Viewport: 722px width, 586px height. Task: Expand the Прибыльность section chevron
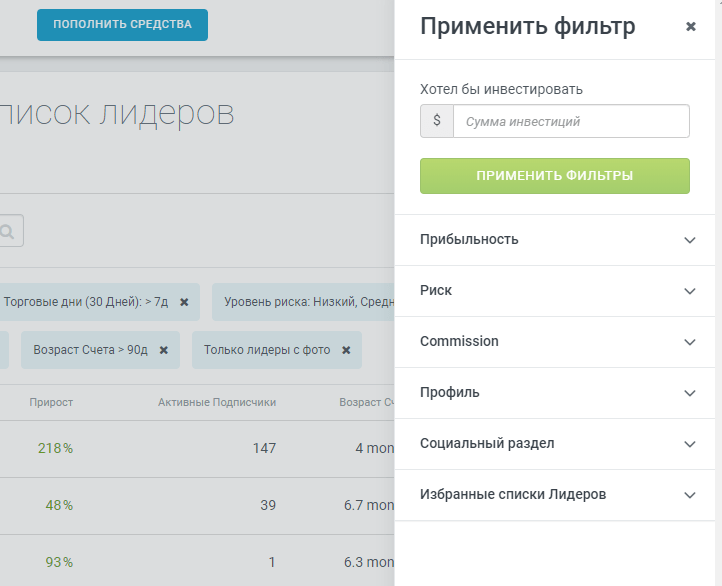[689, 240]
